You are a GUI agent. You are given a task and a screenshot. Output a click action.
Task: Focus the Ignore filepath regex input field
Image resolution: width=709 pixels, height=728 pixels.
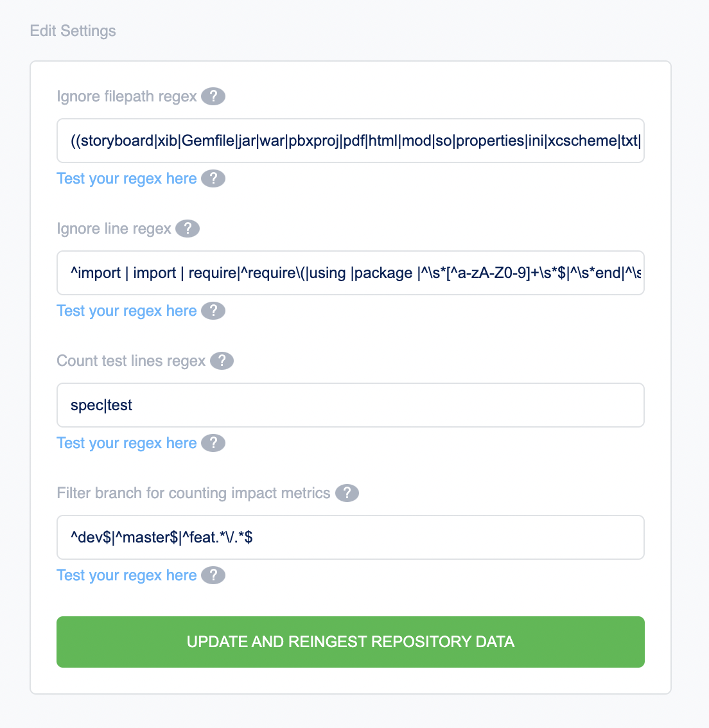351,141
